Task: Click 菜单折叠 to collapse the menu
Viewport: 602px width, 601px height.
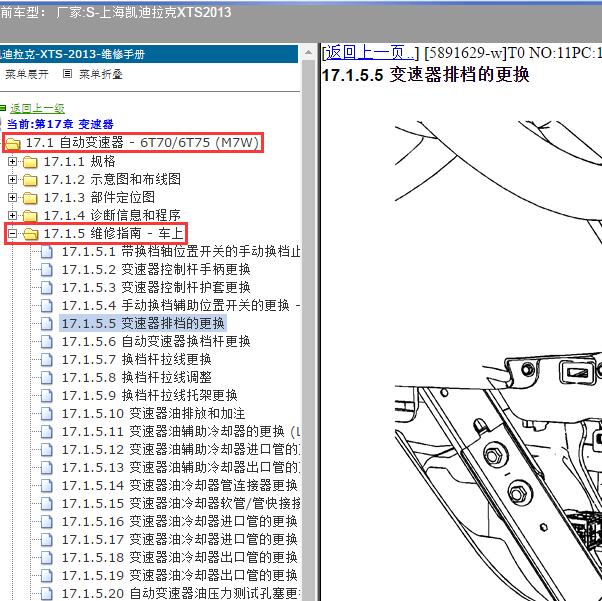Action: click(101, 74)
